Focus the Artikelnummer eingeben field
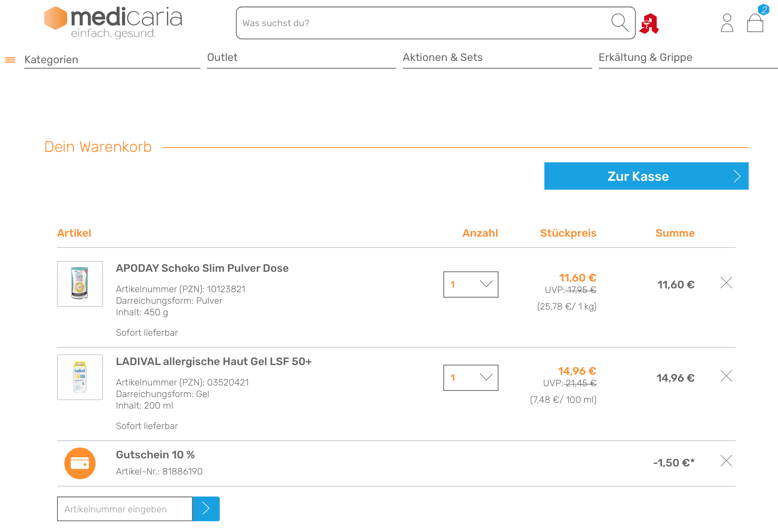778x532 pixels. (x=125, y=508)
